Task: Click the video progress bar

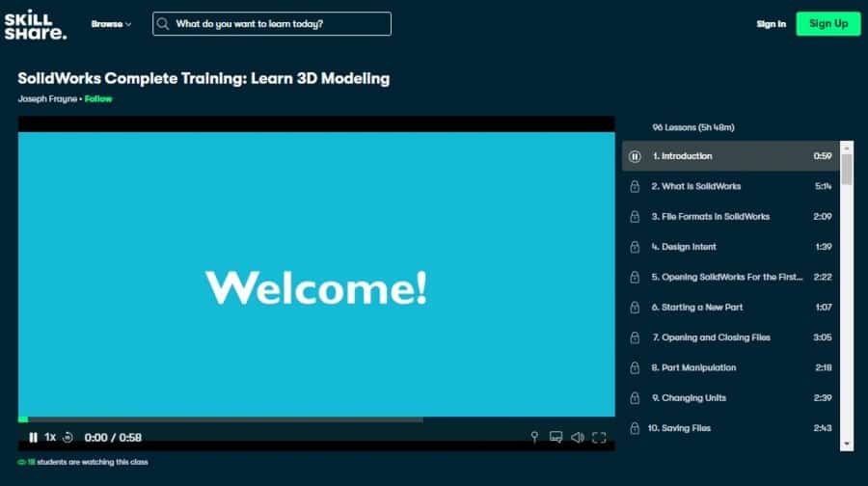Action: pos(316,419)
